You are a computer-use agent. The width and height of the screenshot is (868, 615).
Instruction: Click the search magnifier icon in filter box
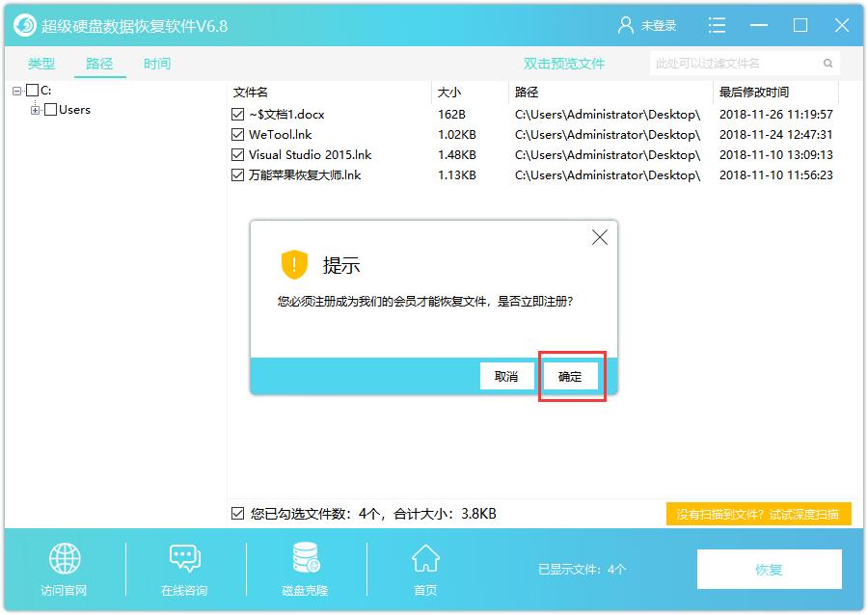(x=827, y=63)
